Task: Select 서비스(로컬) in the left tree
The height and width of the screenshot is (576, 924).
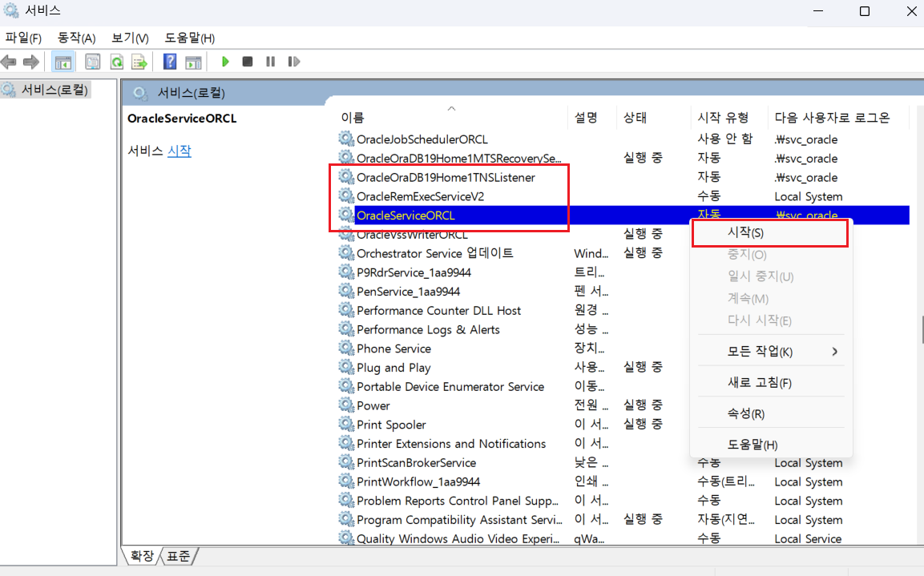Action: click(54, 90)
